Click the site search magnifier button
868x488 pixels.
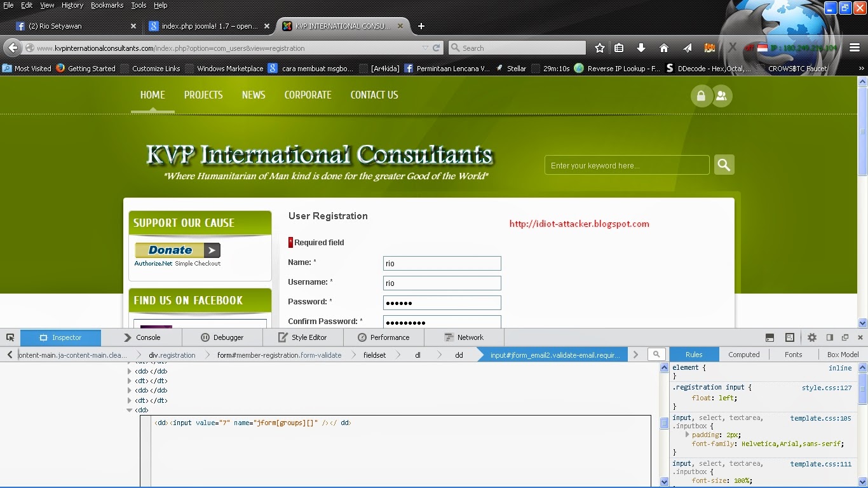click(724, 165)
